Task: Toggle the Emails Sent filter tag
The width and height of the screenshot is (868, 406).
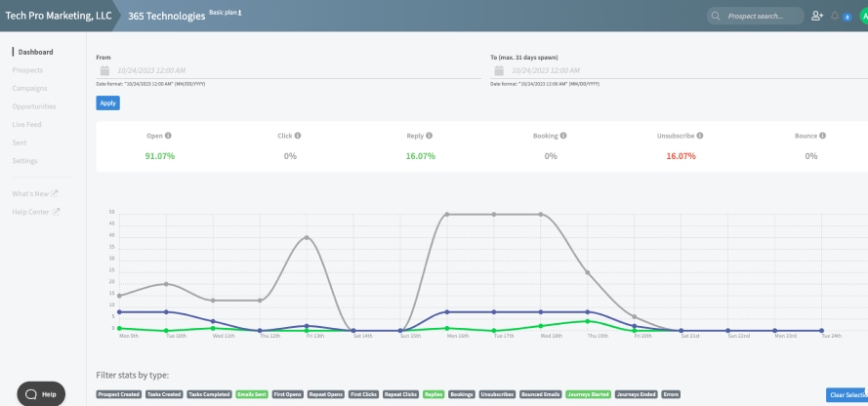Action: (x=252, y=394)
